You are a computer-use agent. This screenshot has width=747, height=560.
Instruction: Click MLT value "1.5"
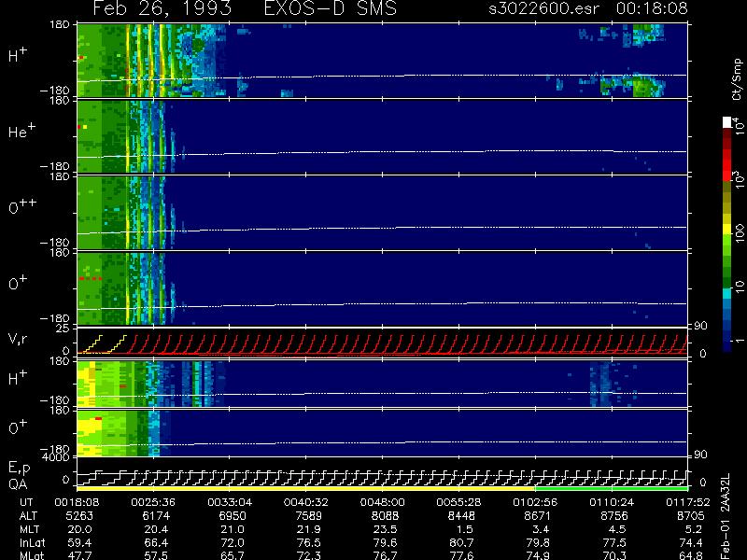click(464, 529)
